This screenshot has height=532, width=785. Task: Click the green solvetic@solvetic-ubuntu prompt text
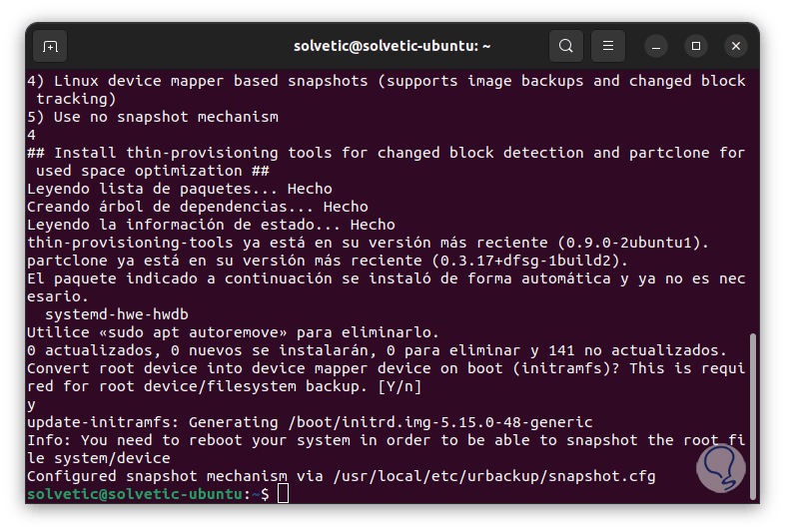134,494
